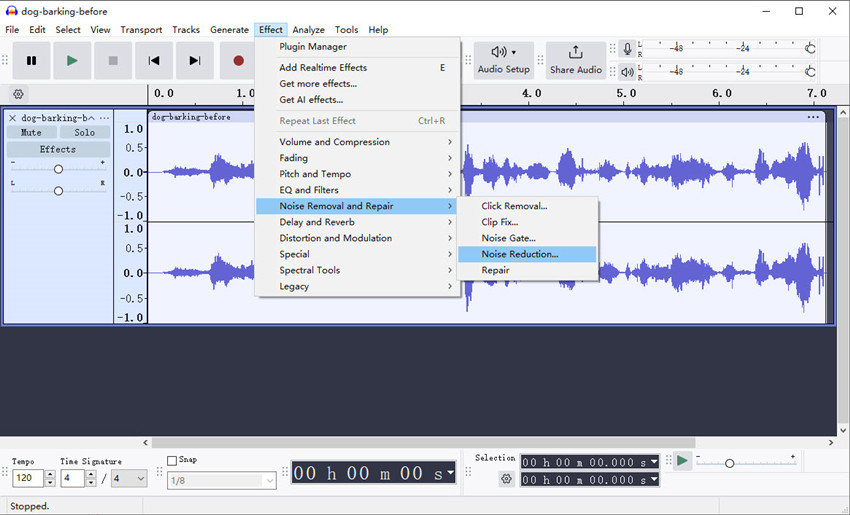This screenshot has width=850, height=515.
Task: Collapse track using the caret next to track name
Action: coord(91,118)
